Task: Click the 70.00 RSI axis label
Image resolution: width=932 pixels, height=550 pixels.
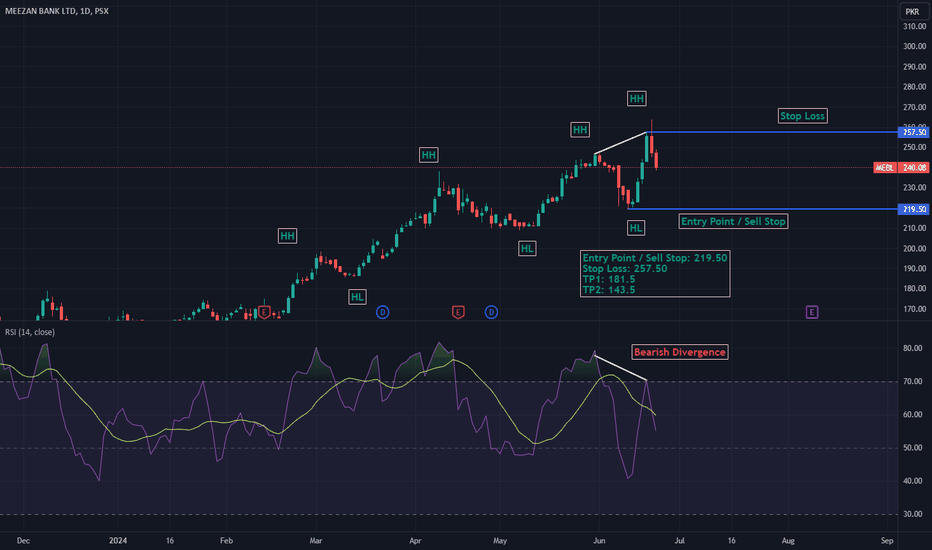Action: (x=913, y=381)
